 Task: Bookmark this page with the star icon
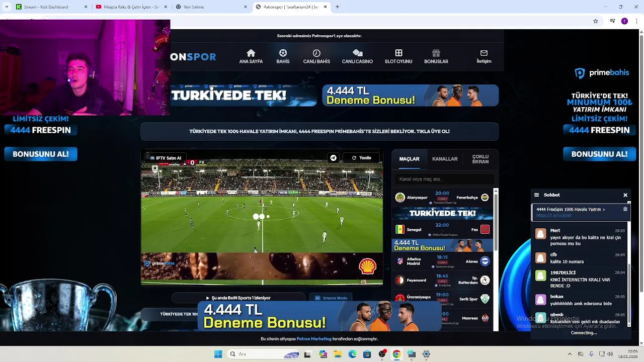(596, 21)
